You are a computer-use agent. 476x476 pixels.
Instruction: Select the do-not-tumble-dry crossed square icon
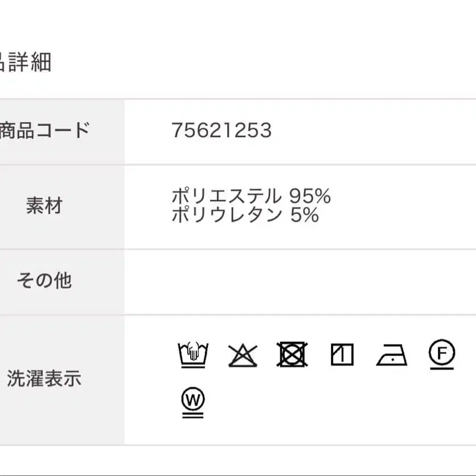tap(292, 354)
